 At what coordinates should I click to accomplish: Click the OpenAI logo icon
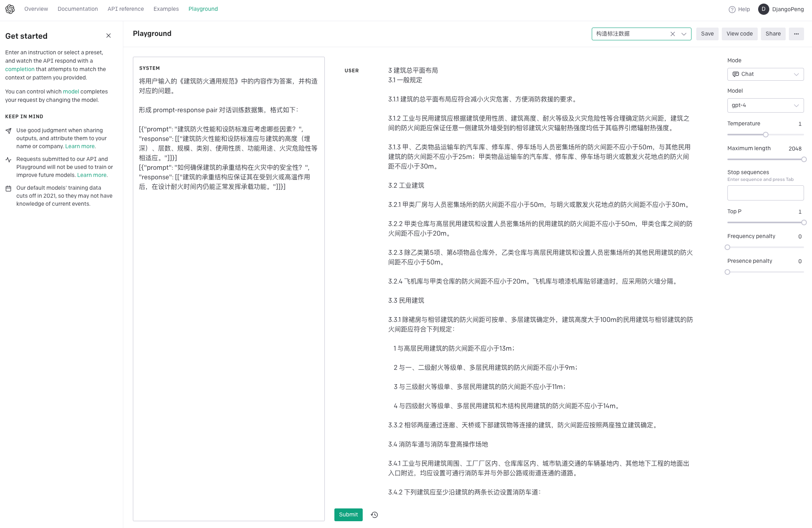[x=10, y=9]
